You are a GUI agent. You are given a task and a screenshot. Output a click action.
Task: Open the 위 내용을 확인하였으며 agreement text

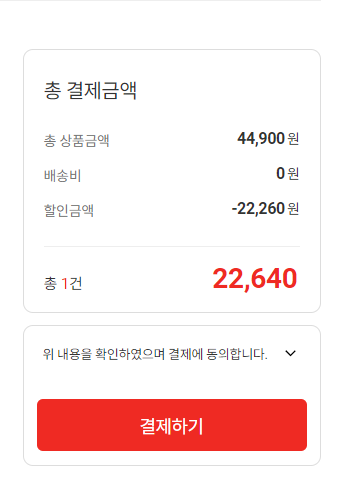155,354
